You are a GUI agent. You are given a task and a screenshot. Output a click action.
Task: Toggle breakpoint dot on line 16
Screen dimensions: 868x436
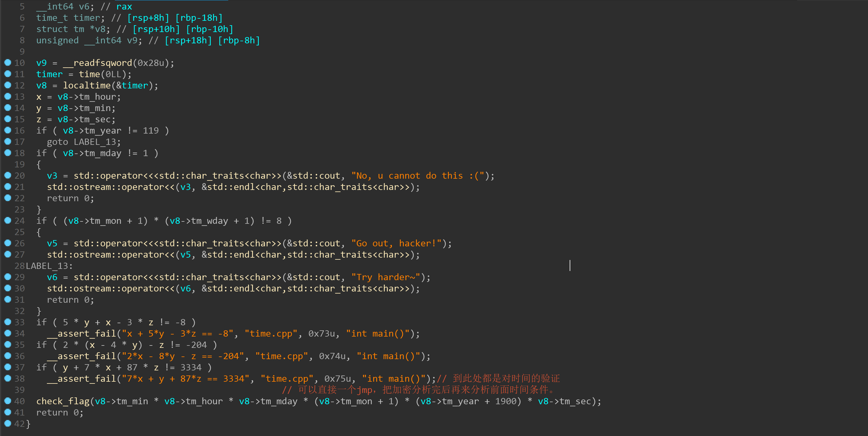(7, 130)
